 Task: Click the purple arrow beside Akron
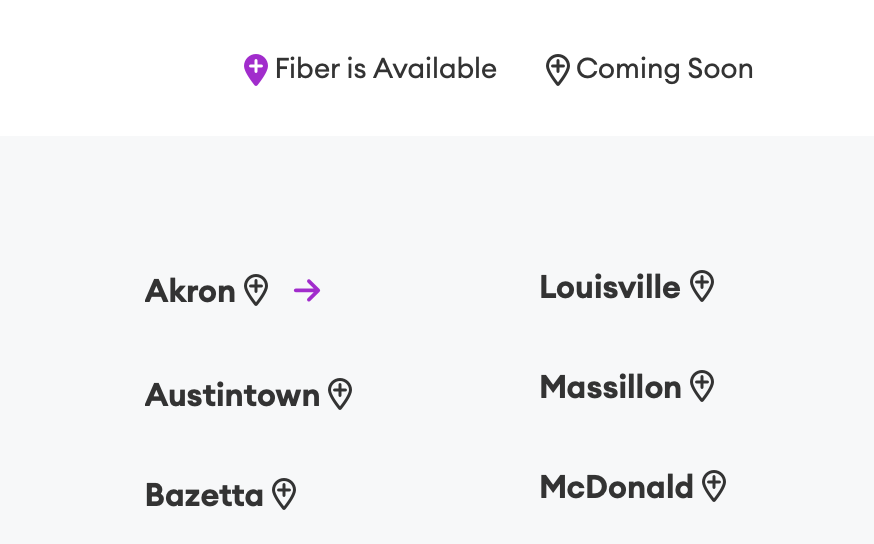(x=307, y=290)
